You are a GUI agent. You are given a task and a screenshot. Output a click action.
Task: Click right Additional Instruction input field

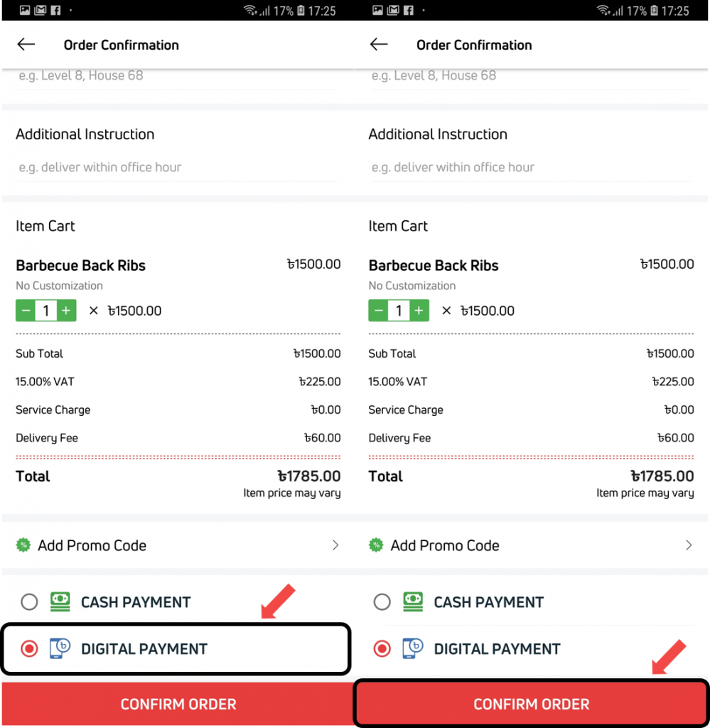[x=530, y=168]
